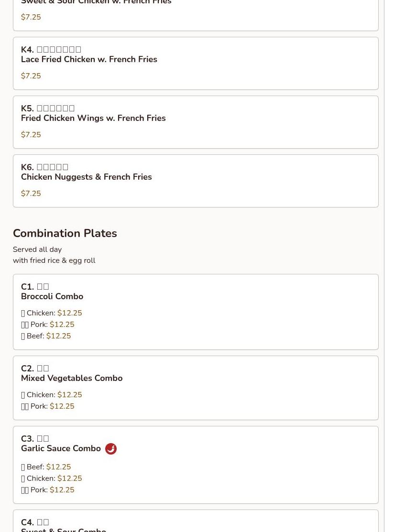Image resolution: width=394 pixels, height=532 pixels.
Task: Open K6 Chicken Nuggets & French Fries item
Action: coord(86,177)
